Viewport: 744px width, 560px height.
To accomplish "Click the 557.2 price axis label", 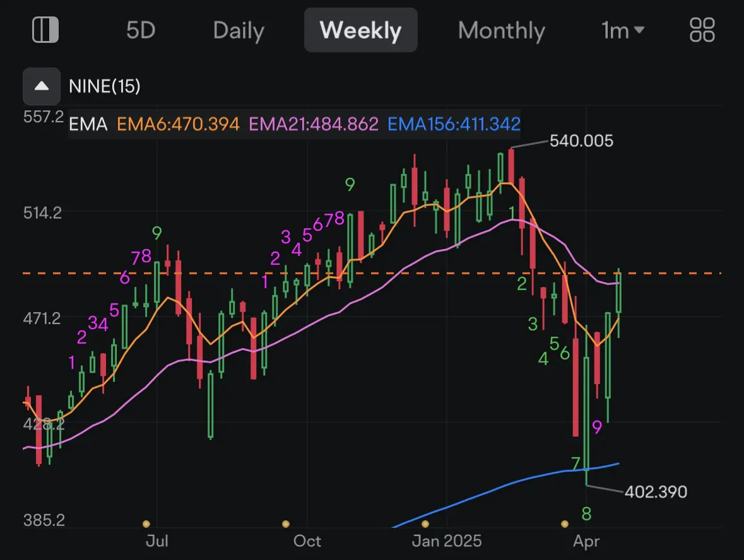I will (43, 117).
